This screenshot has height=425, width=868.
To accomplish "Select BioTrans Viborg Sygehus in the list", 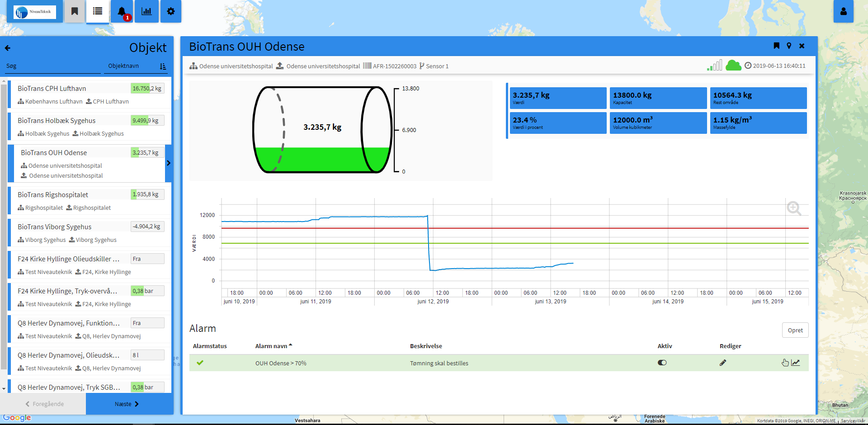I will (x=90, y=232).
